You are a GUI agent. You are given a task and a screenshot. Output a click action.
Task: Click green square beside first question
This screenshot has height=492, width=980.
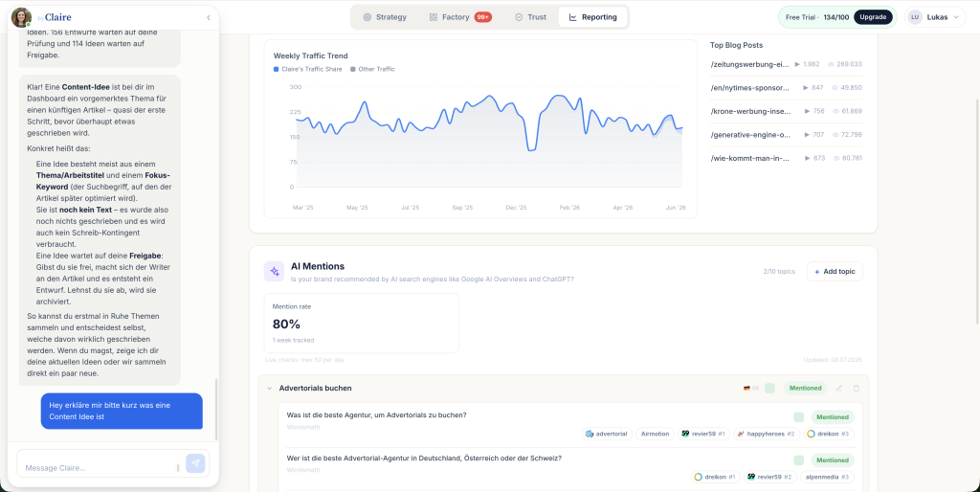[798, 417]
